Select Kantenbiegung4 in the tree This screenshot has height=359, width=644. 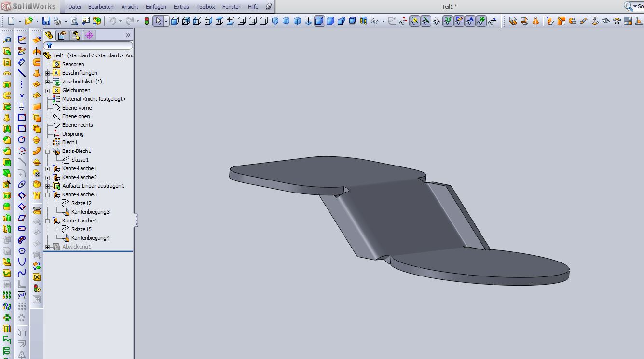click(x=90, y=238)
